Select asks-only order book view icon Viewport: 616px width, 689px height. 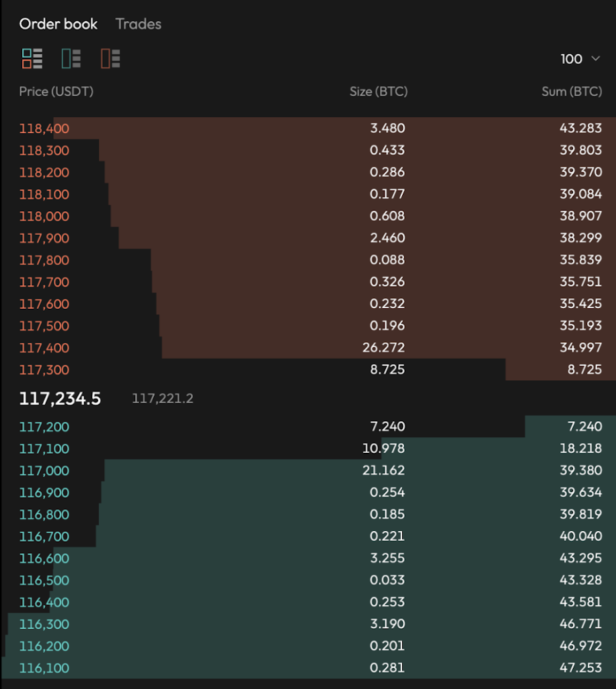pyautogui.click(x=110, y=59)
